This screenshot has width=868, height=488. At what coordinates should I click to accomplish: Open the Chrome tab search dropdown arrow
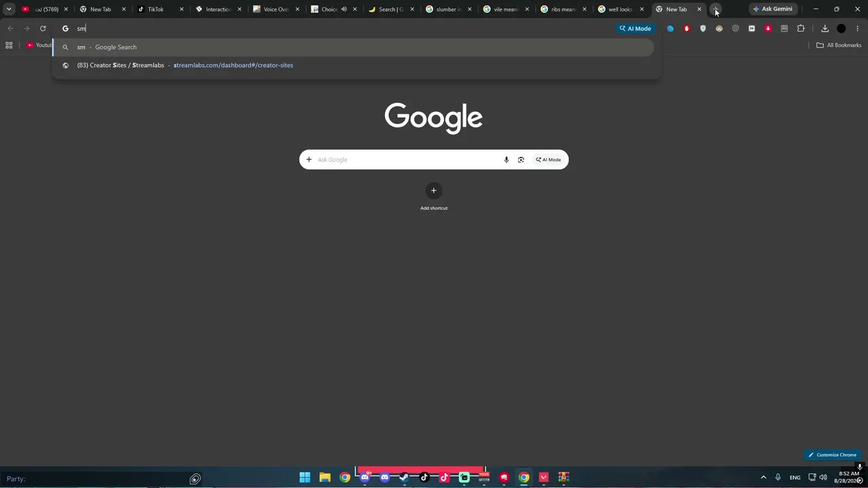coord(9,9)
